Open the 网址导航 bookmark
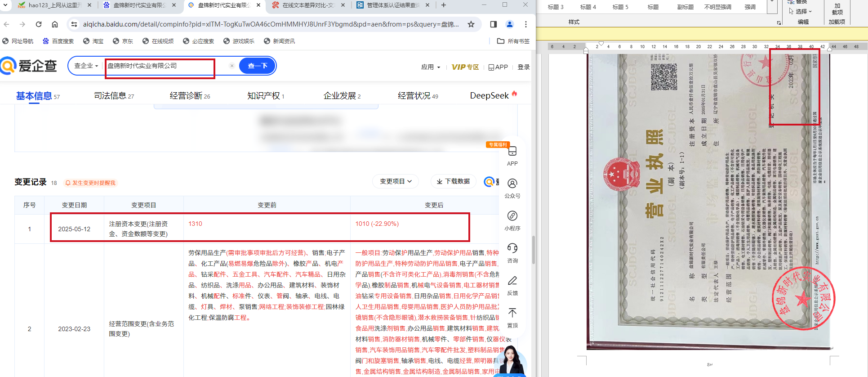 pyautogui.click(x=18, y=41)
